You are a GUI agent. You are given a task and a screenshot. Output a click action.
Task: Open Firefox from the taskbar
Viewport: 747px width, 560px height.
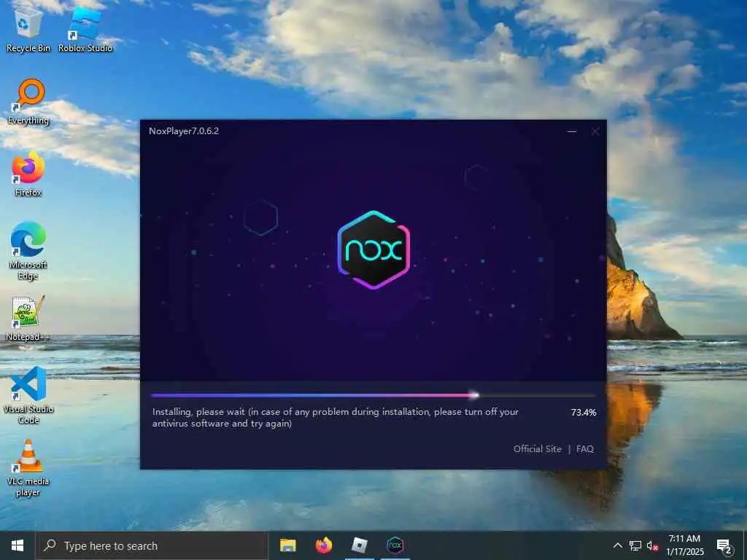[323, 545]
